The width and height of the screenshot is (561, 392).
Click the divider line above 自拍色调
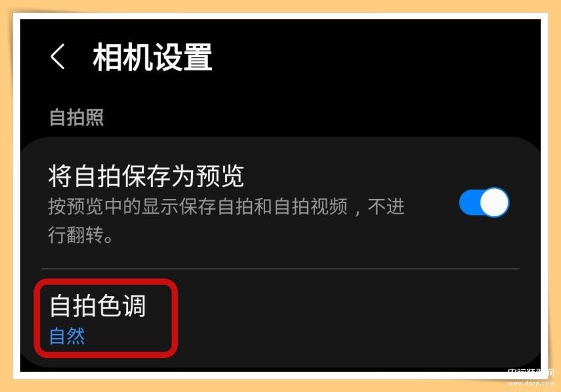280,268
